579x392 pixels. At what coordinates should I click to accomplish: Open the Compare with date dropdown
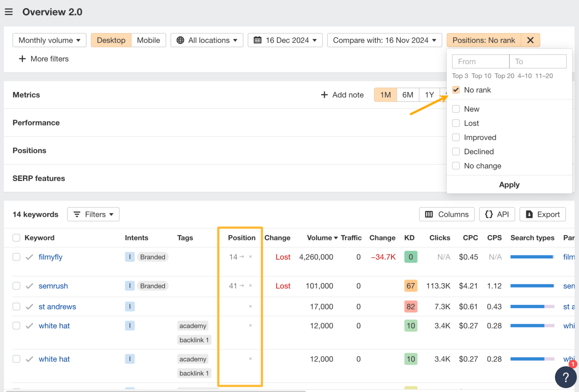384,40
